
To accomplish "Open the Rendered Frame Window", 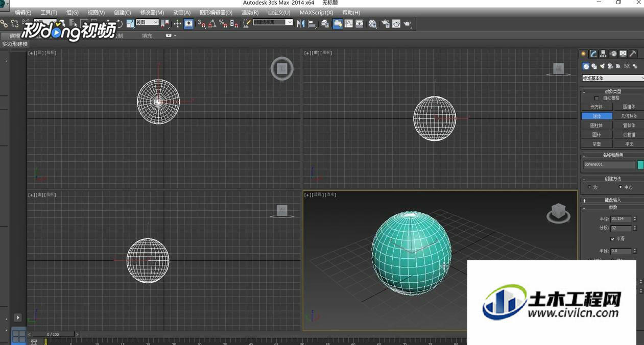I will pos(396,23).
